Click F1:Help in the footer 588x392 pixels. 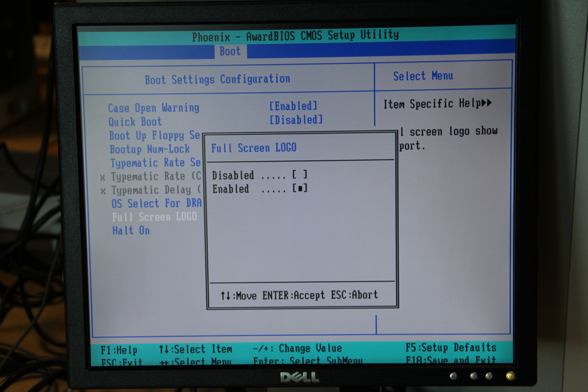[x=119, y=350]
